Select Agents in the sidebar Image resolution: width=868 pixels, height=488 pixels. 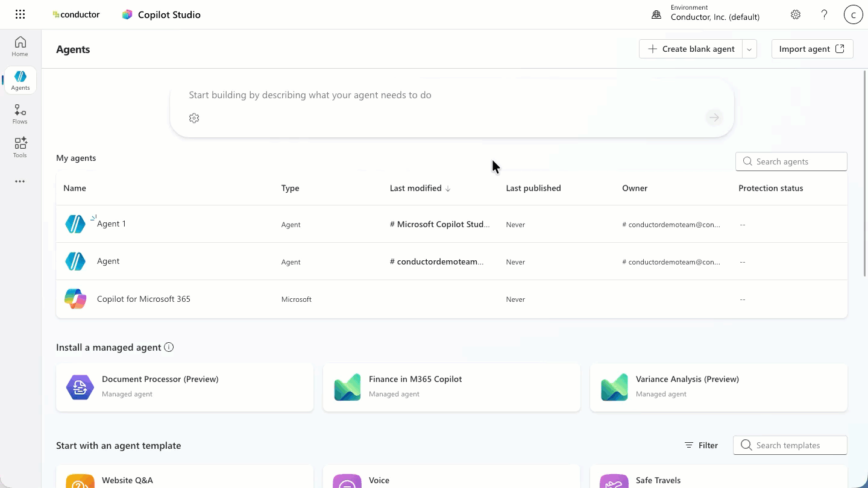(x=20, y=80)
